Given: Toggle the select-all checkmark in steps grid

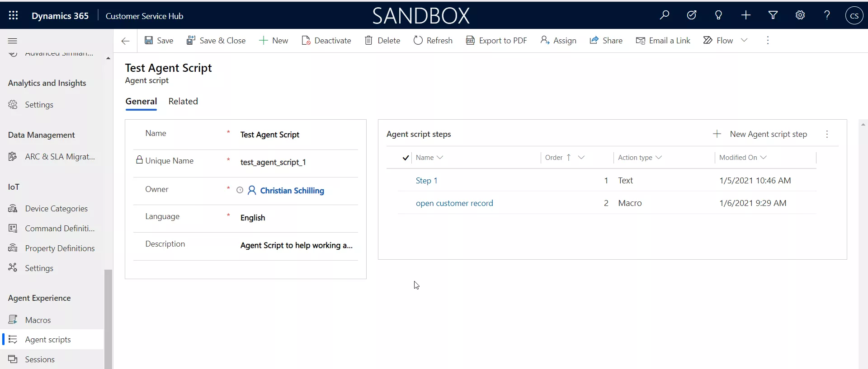Looking at the screenshot, I should point(406,158).
